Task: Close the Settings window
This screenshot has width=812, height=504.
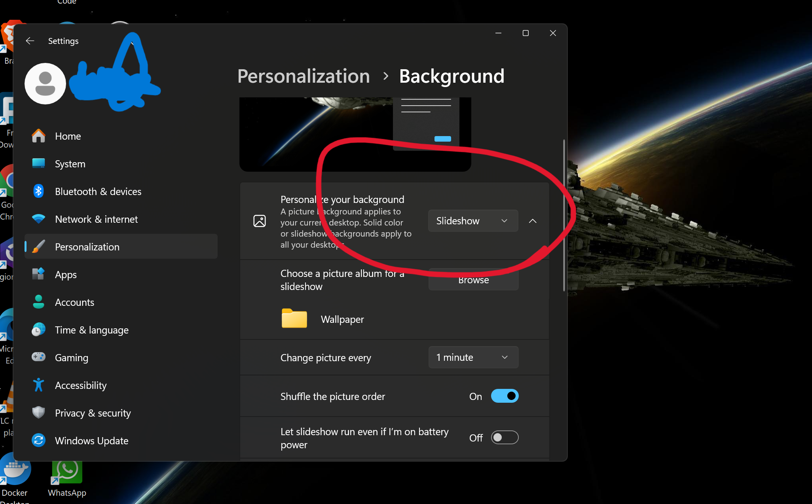Action: tap(553, 33)
